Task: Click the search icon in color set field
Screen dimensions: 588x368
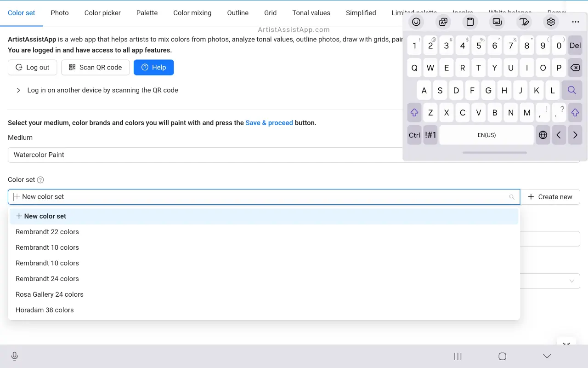Action: click(x=512, y=197)
